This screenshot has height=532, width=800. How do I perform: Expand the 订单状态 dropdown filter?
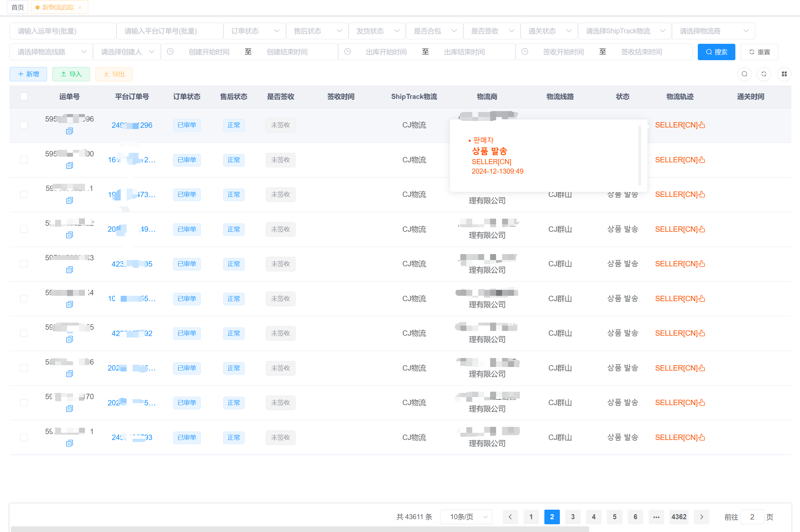(255, 31)
